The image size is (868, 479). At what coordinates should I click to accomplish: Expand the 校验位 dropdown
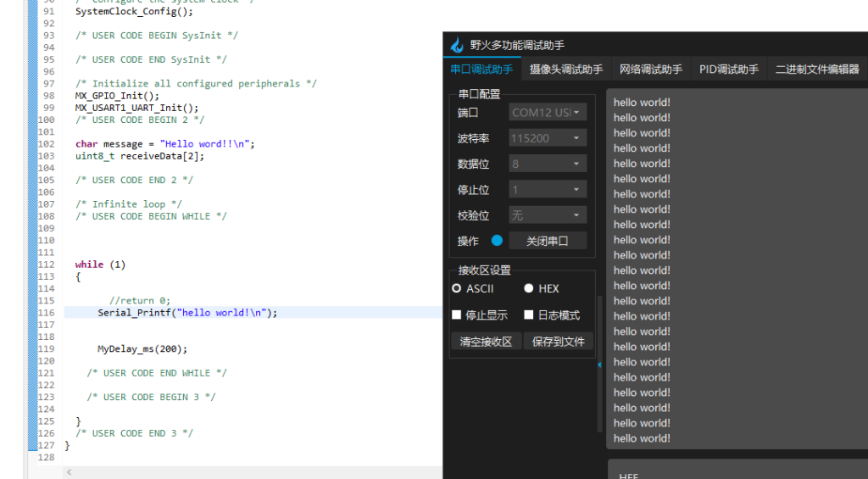click(x=548, y=215)
